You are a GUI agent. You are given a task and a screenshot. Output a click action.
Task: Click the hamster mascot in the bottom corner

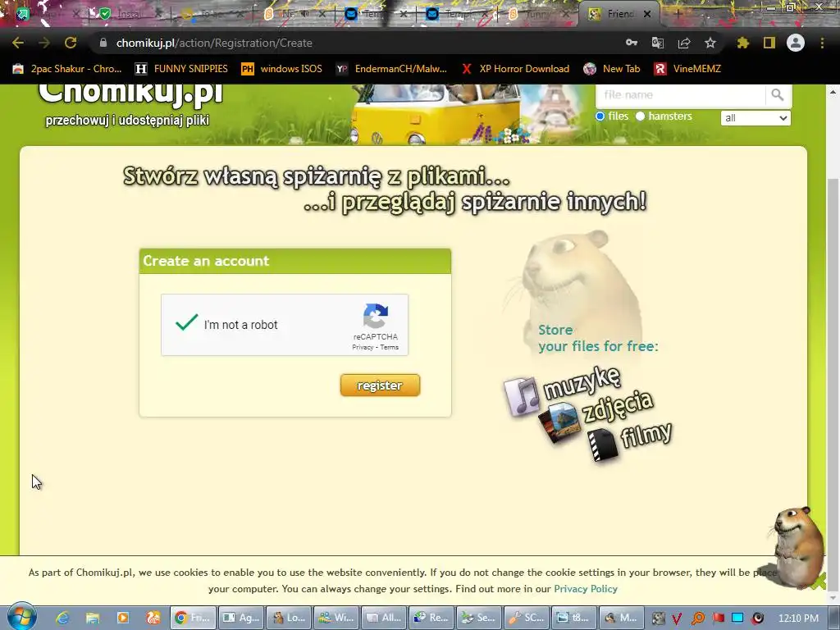[797, 547]
